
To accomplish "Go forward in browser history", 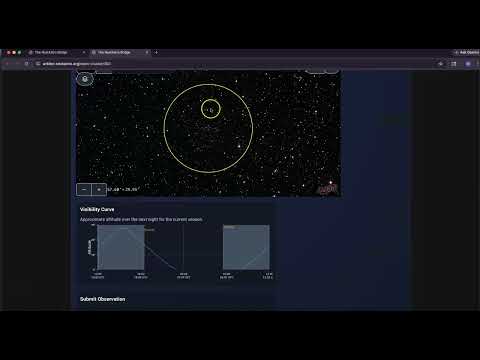I will coord(17,63).
